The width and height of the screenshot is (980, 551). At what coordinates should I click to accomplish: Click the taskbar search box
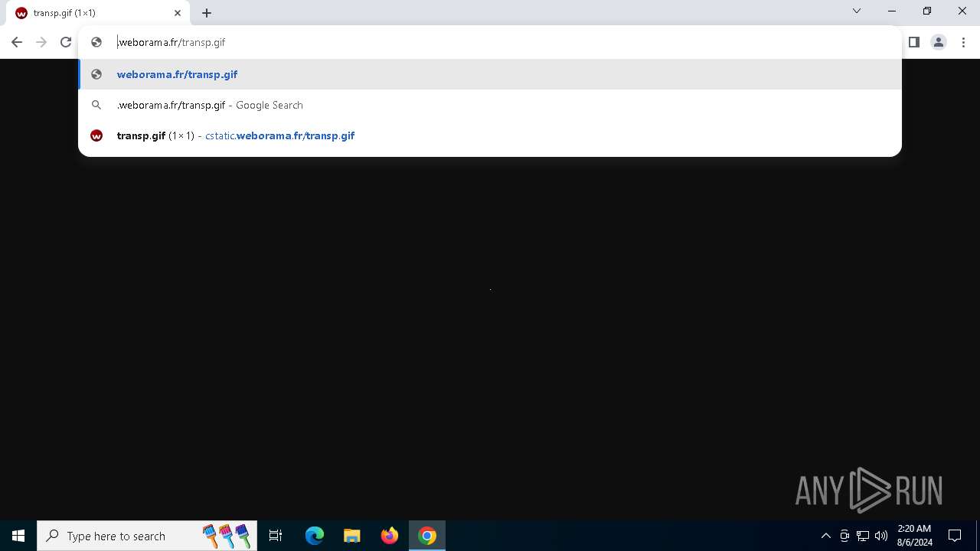147,536
